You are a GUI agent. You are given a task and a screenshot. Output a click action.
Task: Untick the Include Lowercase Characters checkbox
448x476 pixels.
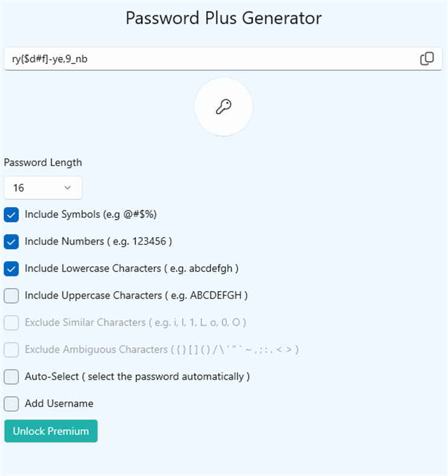pyautogui.click(x=11, y=269)
